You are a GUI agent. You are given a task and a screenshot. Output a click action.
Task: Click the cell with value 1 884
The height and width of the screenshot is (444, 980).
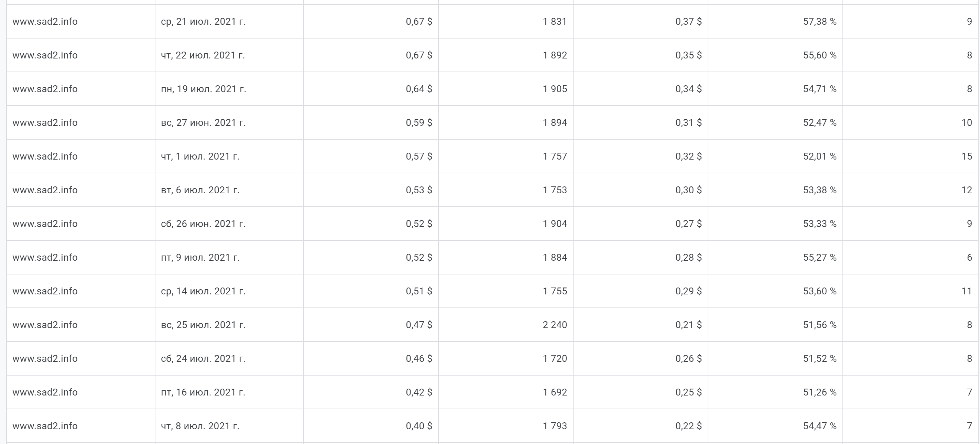click(555, 258)
